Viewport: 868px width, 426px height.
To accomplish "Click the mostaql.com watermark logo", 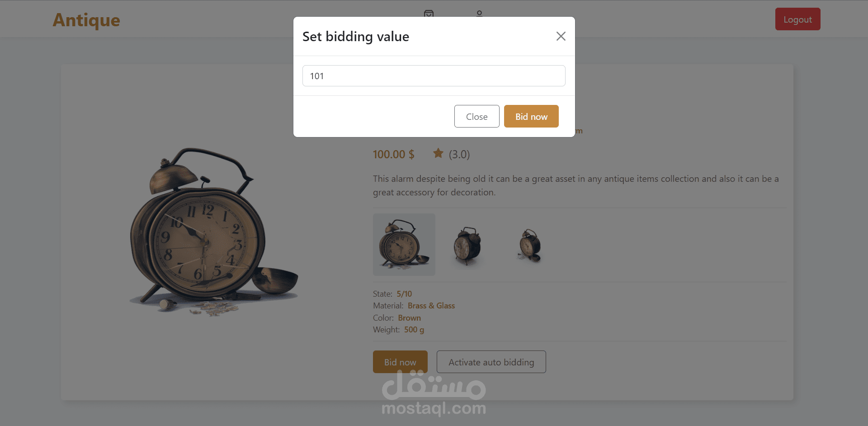I will [434, 393].
